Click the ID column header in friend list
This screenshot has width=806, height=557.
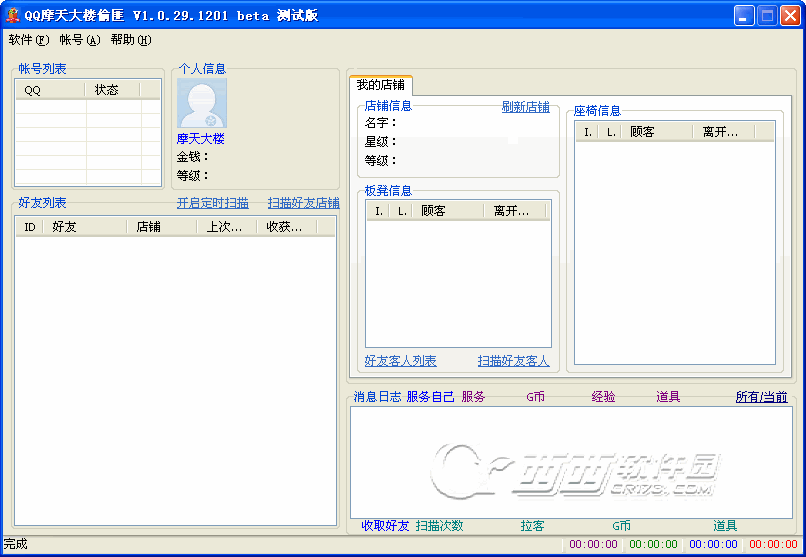[29, 227]
